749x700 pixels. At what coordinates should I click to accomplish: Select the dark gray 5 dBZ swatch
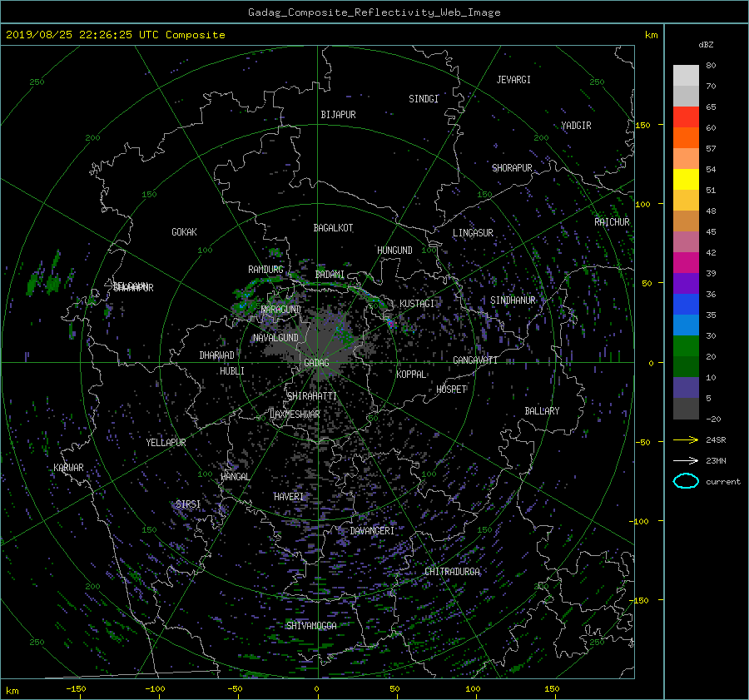coord(686,408)
